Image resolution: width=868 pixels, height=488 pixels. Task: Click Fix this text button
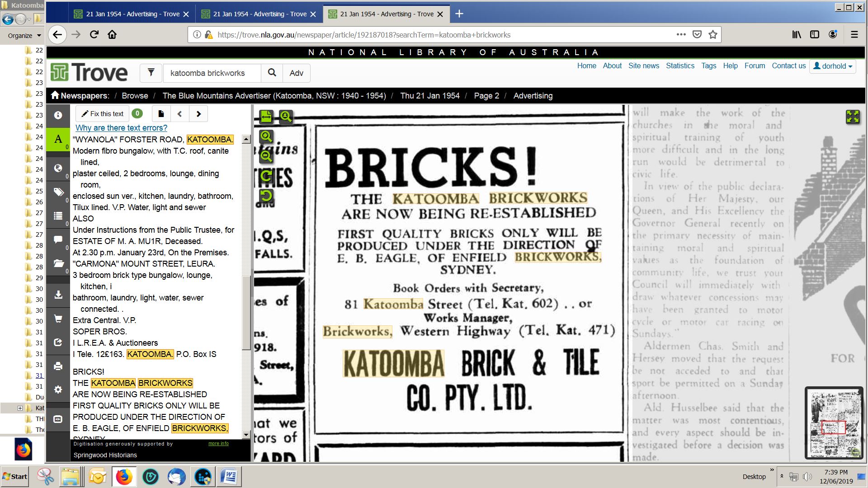pos(103,114)
